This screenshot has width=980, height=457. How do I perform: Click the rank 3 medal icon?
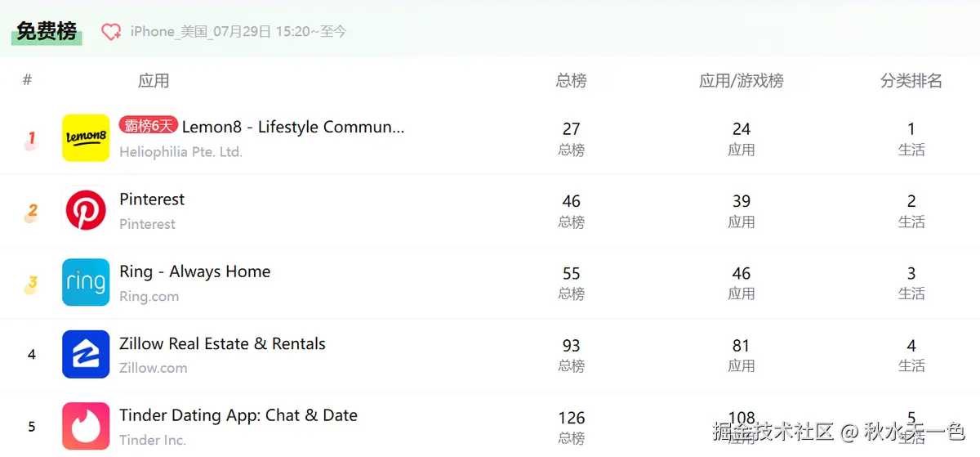click(31, 283)
